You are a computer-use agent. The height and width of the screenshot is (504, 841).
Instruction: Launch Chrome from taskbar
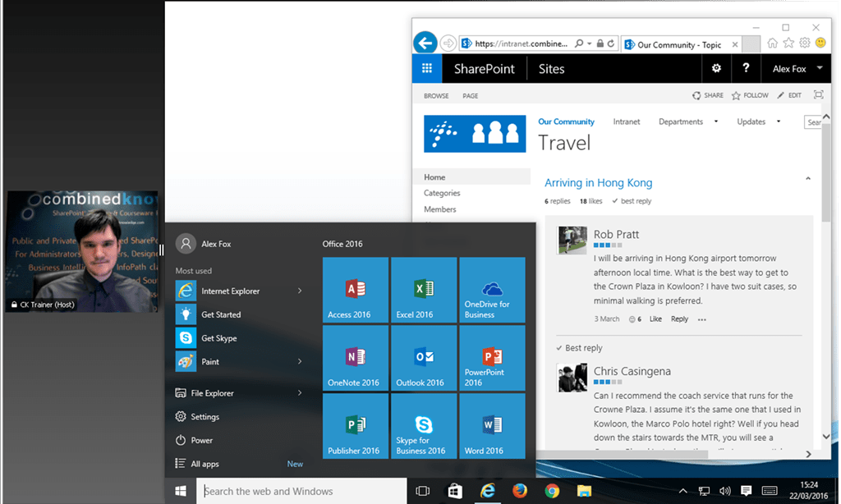(x=552, y=491)
